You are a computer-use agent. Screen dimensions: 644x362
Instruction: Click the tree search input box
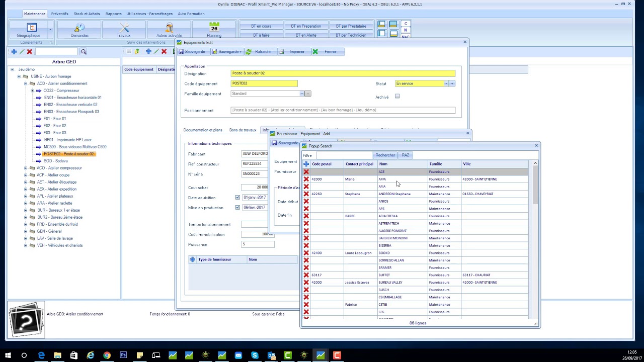tap(57, 52)
